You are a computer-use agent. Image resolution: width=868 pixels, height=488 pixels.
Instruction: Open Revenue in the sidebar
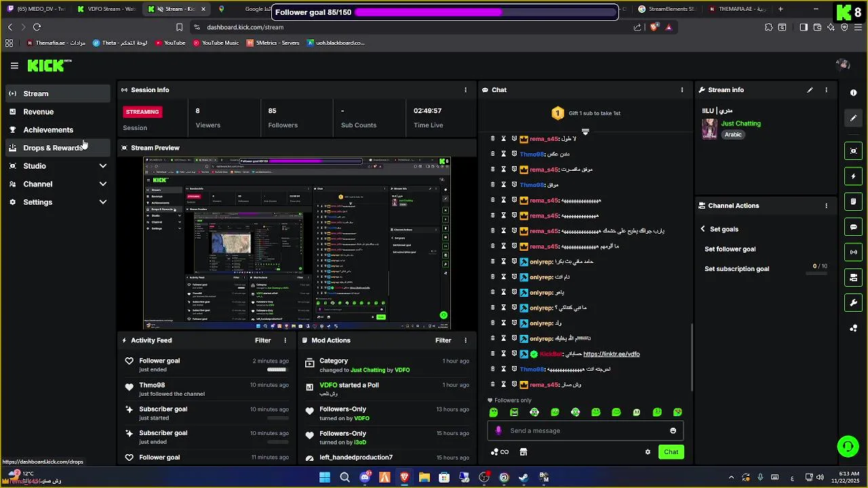tap(58, 112)
